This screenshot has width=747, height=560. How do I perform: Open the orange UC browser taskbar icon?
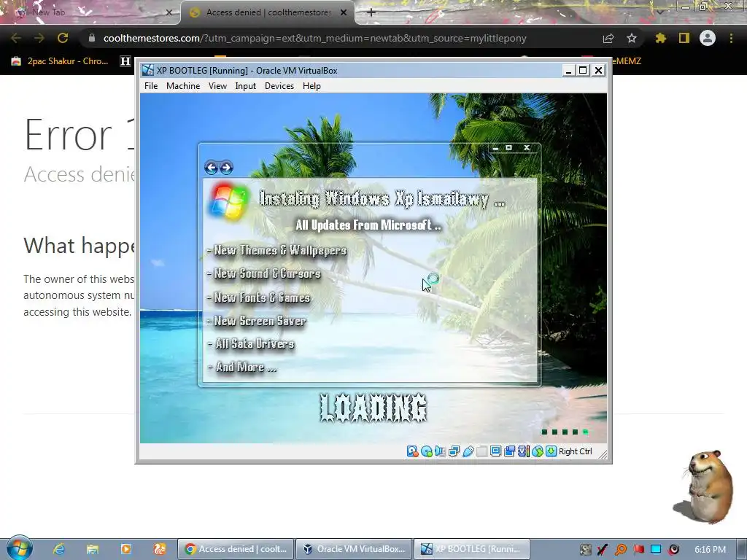tap(160, 549)
